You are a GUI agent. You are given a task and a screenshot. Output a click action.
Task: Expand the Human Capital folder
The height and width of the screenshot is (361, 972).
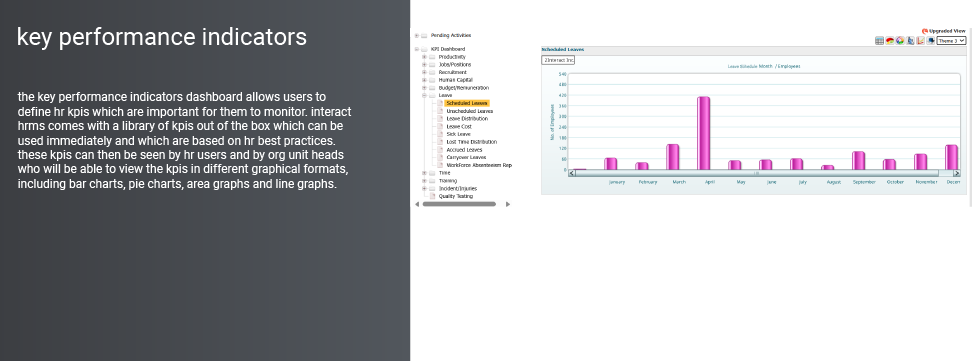(x=425, y=80)
